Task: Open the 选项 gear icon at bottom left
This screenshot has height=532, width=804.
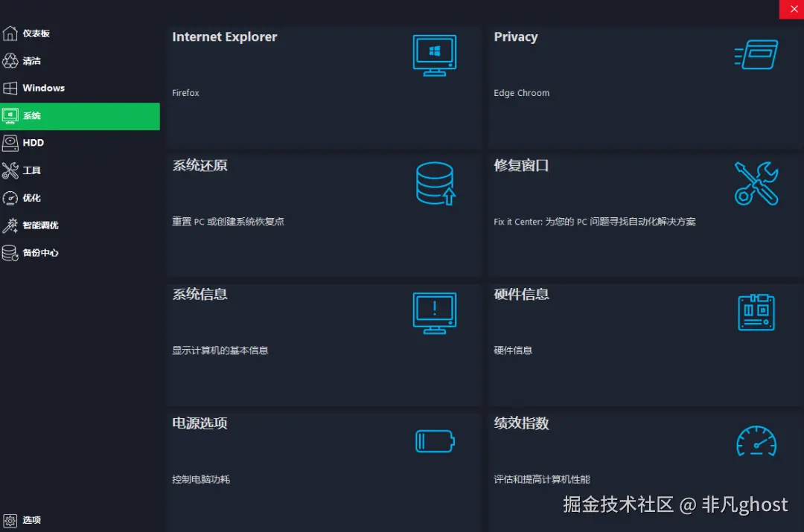Action: click(x=10, y=520)
